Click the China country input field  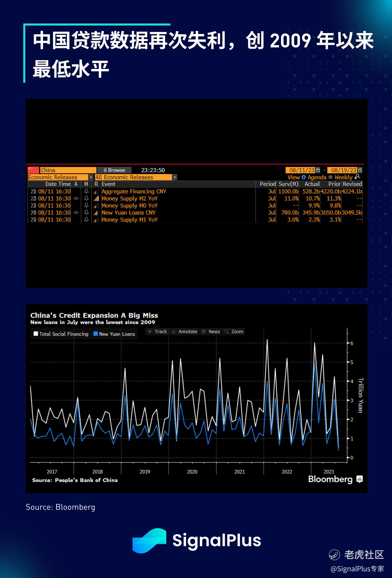click(x=68, y=170)
